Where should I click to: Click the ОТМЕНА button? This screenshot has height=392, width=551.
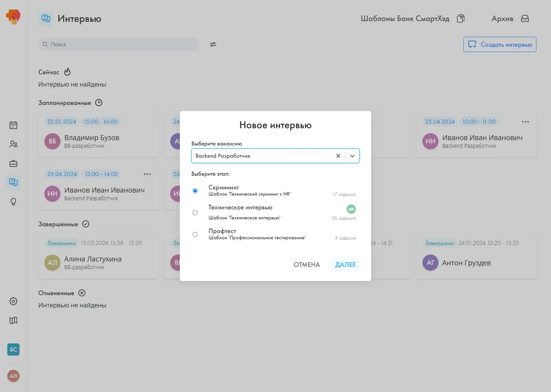click(x=307, y=265)
